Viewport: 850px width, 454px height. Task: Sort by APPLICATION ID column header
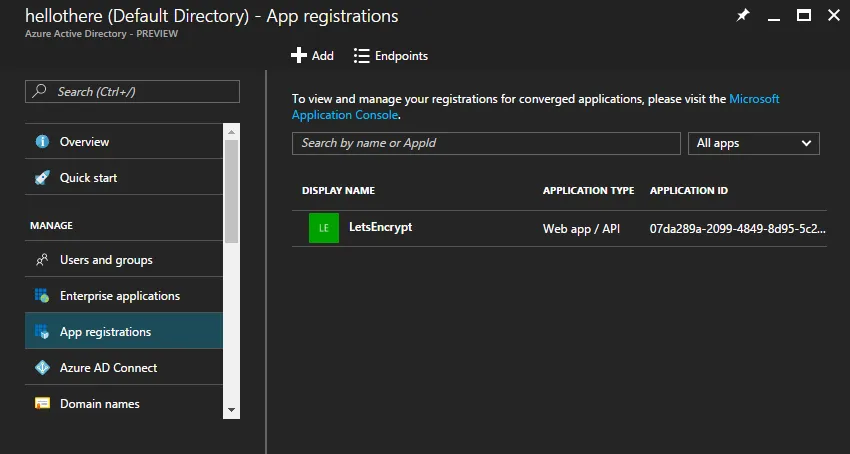(688, 190)
